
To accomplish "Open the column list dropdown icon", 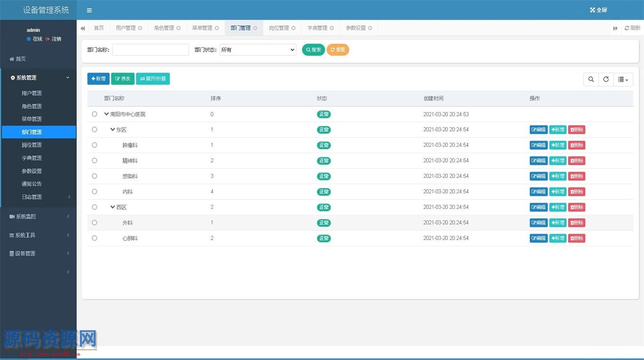I will coord(623,80).
